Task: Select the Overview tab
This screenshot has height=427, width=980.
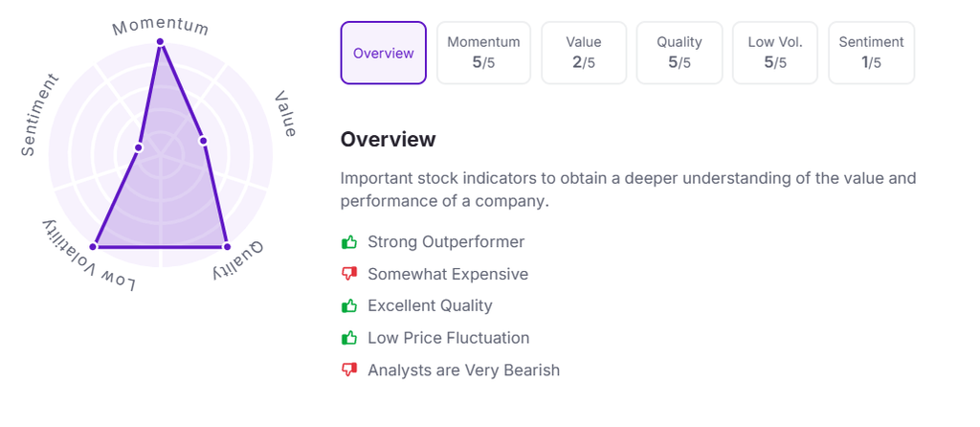Action: [383, 53]
